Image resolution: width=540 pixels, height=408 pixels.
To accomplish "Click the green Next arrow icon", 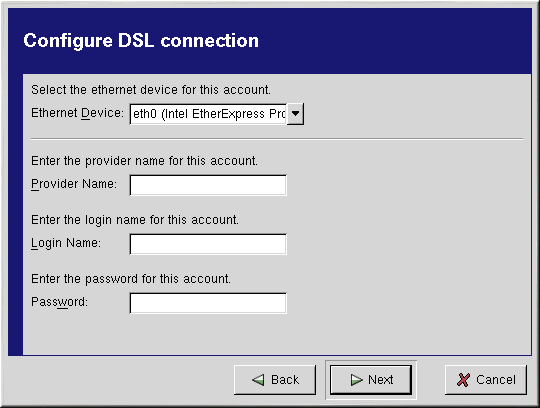I will tap(356, 380).
